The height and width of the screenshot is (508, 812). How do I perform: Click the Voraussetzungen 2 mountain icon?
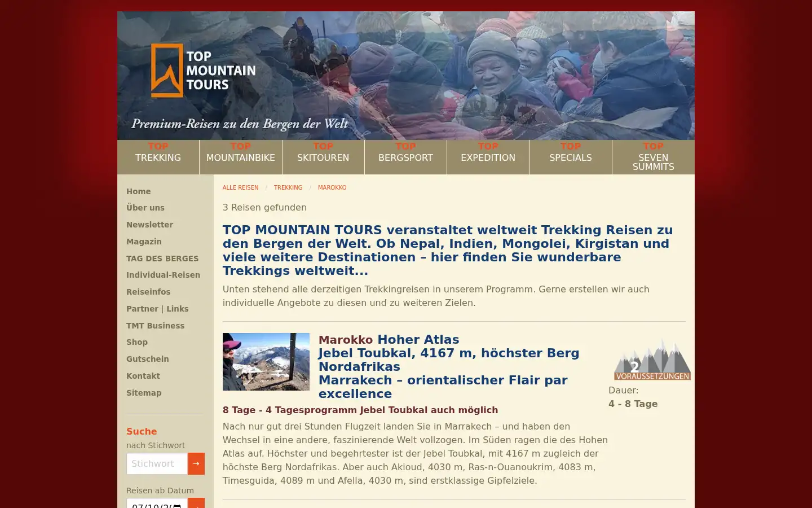pyautogui.click(x=652, y=360)
